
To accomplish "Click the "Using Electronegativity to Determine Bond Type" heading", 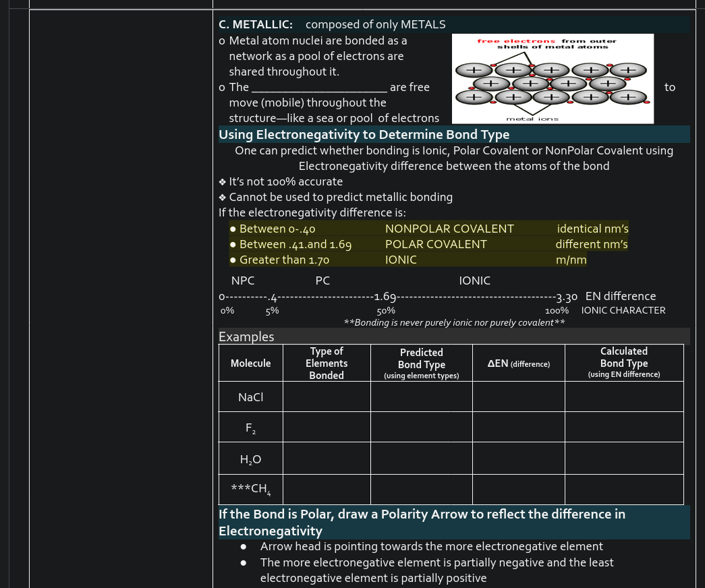I will (x=364, y=134).
